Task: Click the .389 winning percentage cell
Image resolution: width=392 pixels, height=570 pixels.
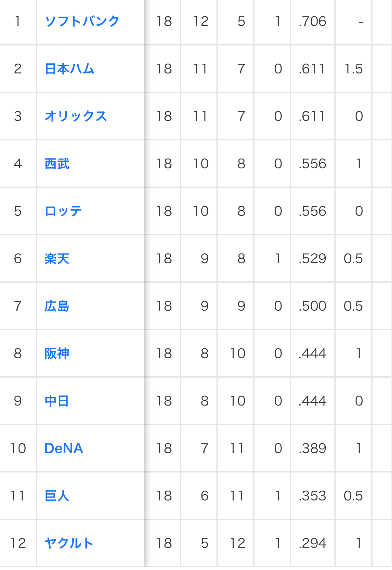Action: click(312, 448)
